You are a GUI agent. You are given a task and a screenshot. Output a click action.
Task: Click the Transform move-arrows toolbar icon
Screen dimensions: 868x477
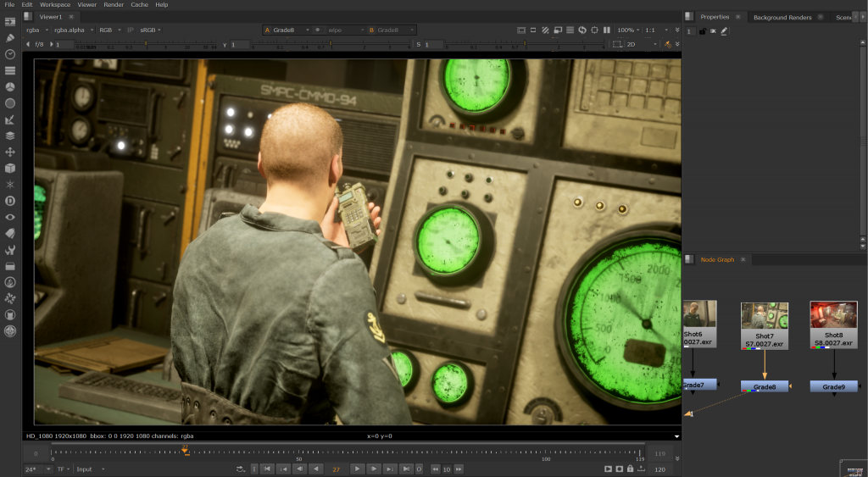(x=10, y=152)
